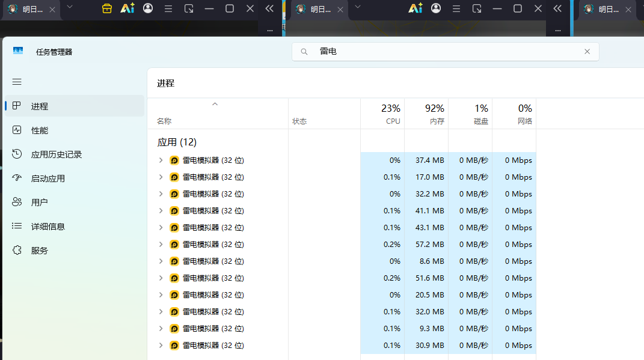Open 启动应用 in the sidebar
Viewport: 644px width, 360px height.
75,178
